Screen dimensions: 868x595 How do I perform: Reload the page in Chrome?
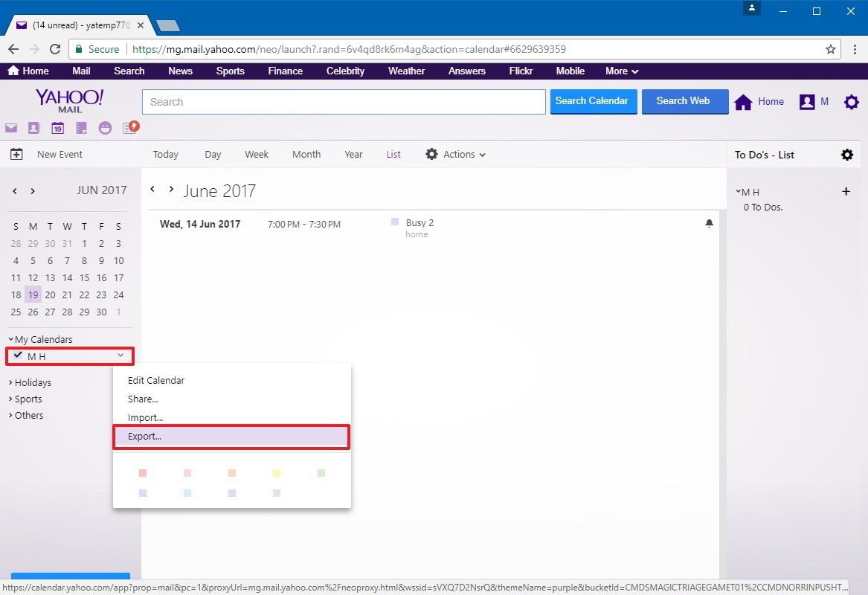click(55, 49)
